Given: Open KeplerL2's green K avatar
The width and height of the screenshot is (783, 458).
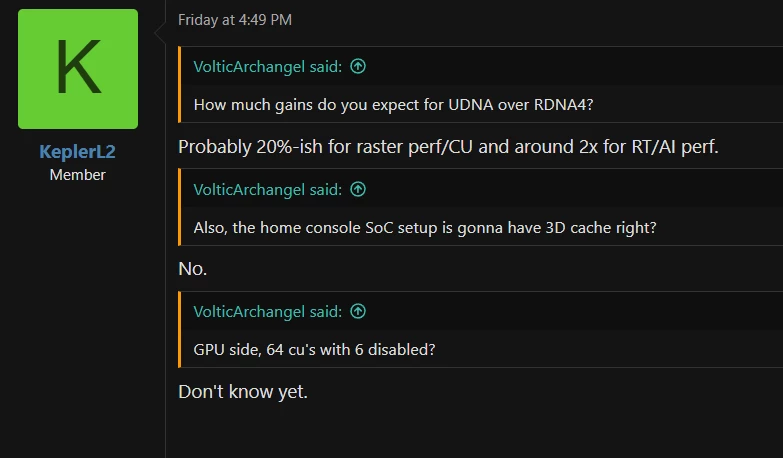Looking at the screenshot, I should [x=78, y=69].
